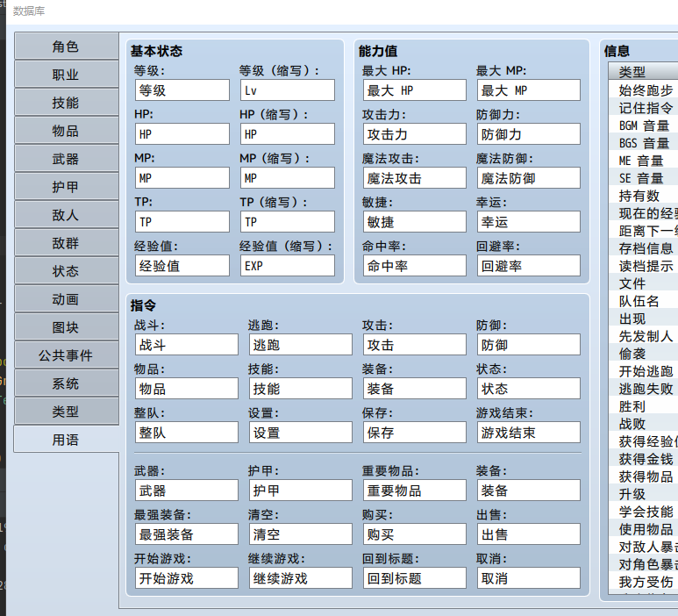Screen dimensions: 678x616
Task: Click the 重要物品 command field
Action: pyautogui.click(x=415, y=491)
